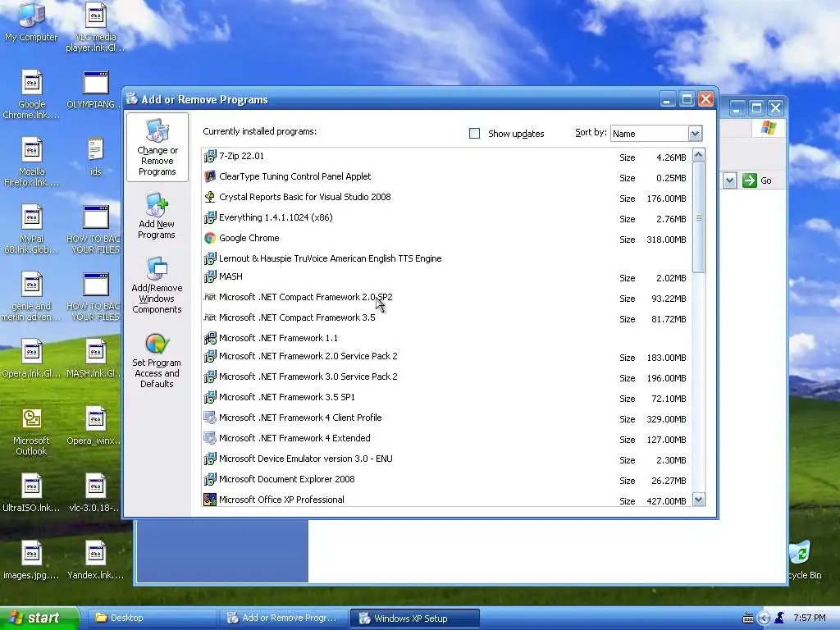Viewport: 840px width, 630px height.
Task: Switch to Add or Remove Programs taskbar button
Action: pyautogui.click(x=283, y=619)
